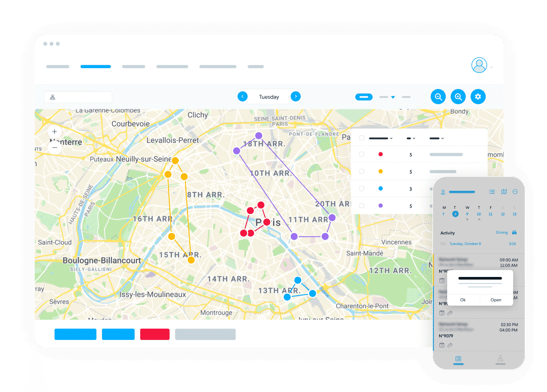
Task: Tap Open in the phone dialog
Action: (496, 300)
